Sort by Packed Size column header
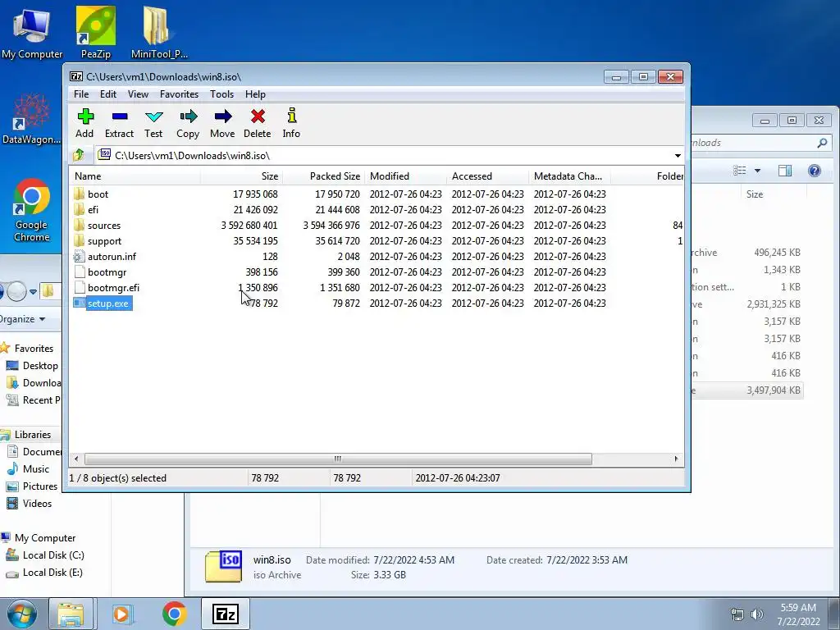The width and height of the screenshot is (840, 630). (323, 176)
